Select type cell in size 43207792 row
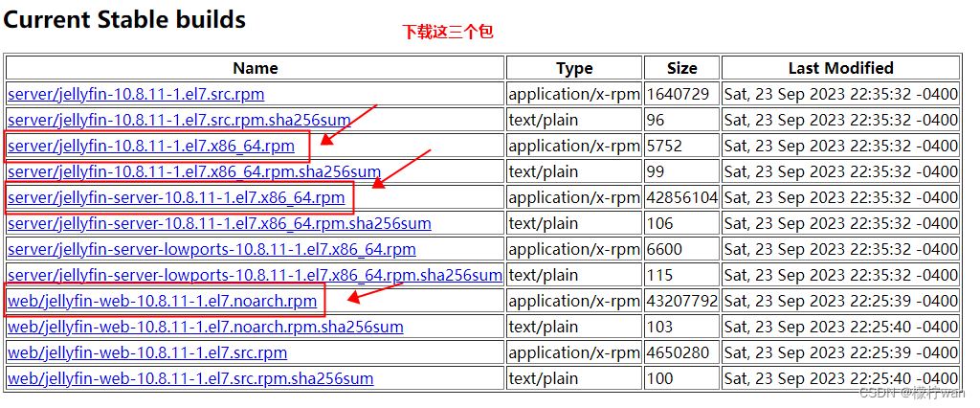Screen dimensions: 980x408 click(x=574, y=301)
